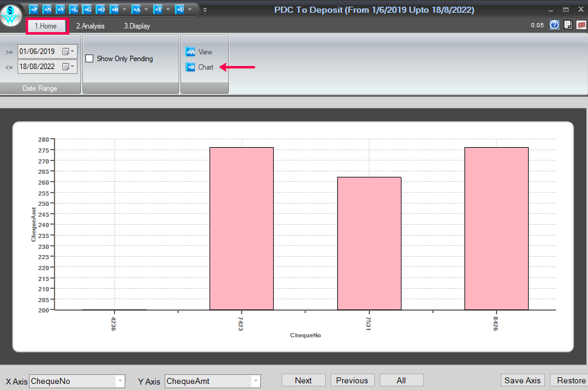This screenshot has height=390, width=588.
Task: Click the customize quick access toolbar arrow
Action: pyautogui.click(x=205, y=10)
